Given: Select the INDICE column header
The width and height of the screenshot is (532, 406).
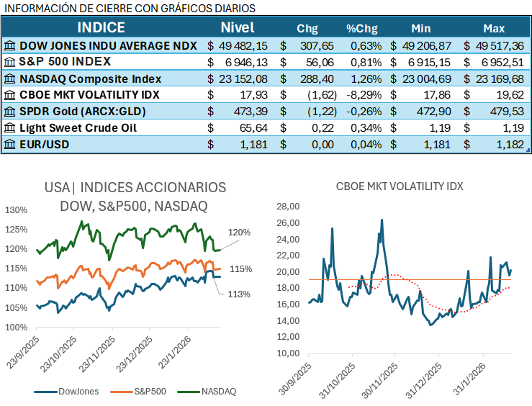Looking at the screenshot, I should 101,28.
